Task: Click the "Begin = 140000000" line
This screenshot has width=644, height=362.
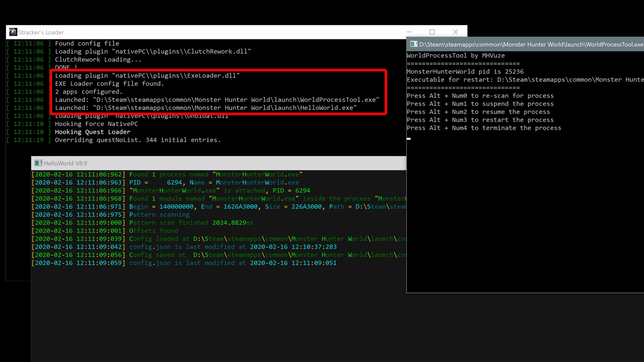Action: tap(268, 207)
